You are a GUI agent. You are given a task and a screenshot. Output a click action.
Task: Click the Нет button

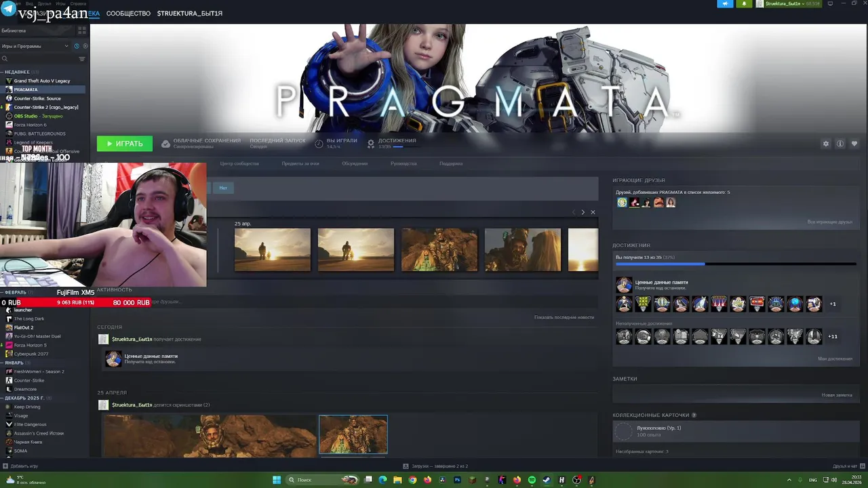pyautogui.click(x=223, y=188)
